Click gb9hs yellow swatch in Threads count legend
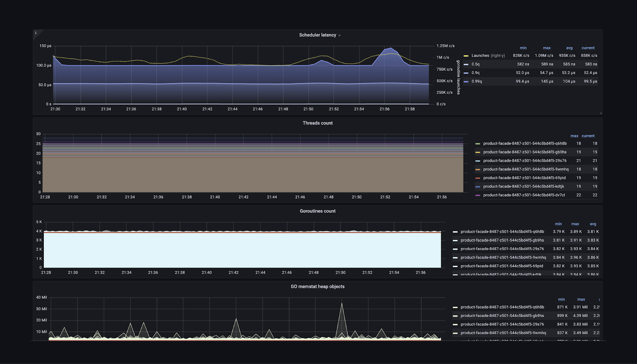The height and width of the screenshot is (364, 637). 478,152
